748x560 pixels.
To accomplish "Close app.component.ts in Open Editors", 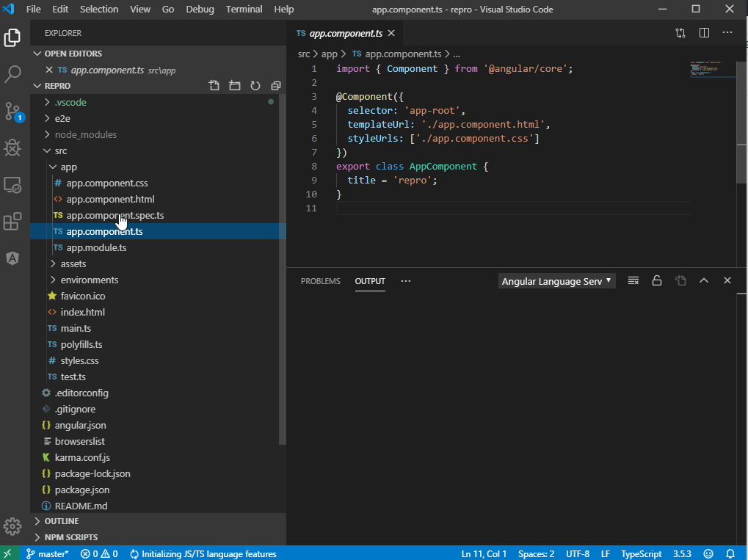I will (x=49, y=70).
